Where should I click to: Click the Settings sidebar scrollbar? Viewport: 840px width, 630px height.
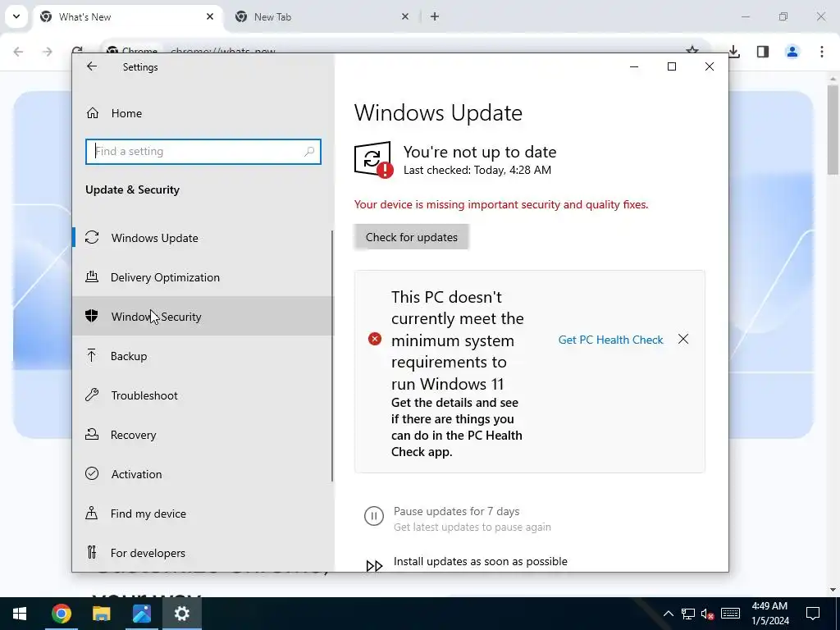point(332,356)
